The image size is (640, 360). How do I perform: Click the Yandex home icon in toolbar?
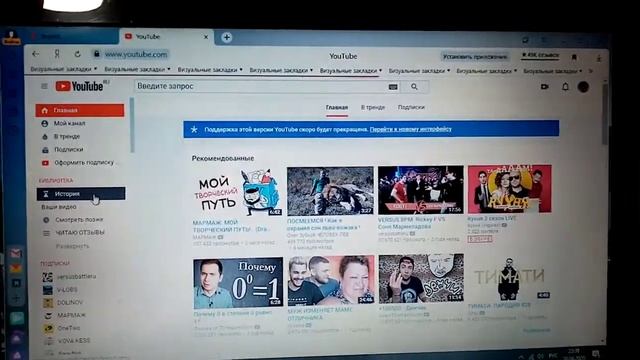point(57,54)
